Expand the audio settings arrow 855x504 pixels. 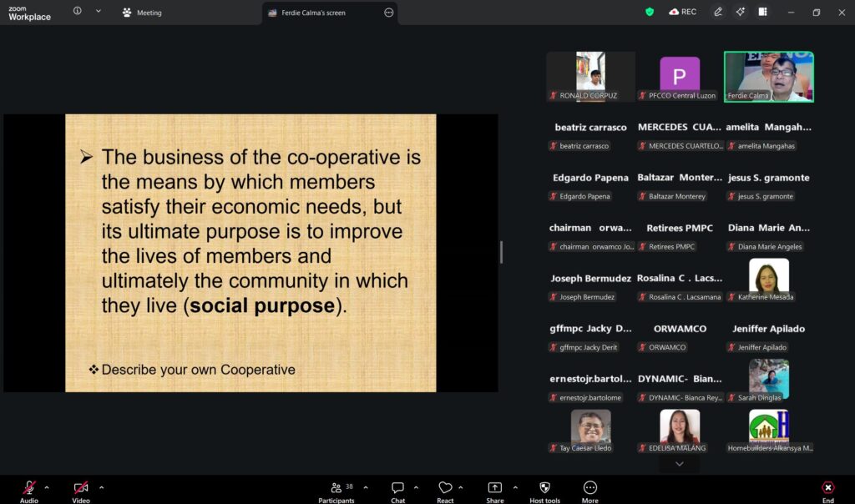coord(47,487)
